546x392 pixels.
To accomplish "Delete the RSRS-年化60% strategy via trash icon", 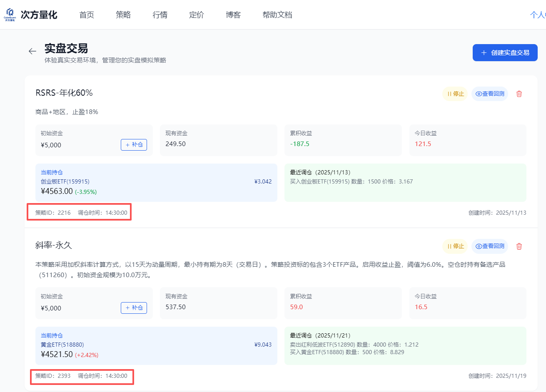I will pyautogui.click(x=519, y=94).
